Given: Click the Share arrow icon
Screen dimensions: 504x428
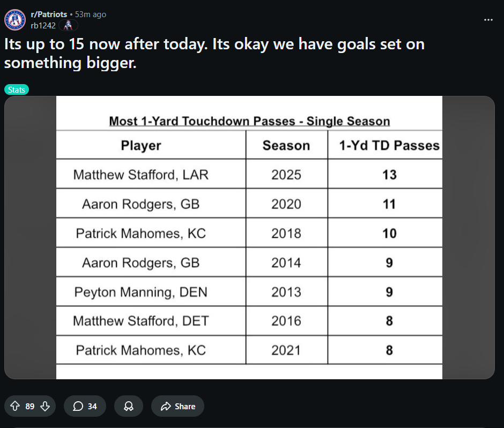Looking at the screenshot, I should (166, 406).
